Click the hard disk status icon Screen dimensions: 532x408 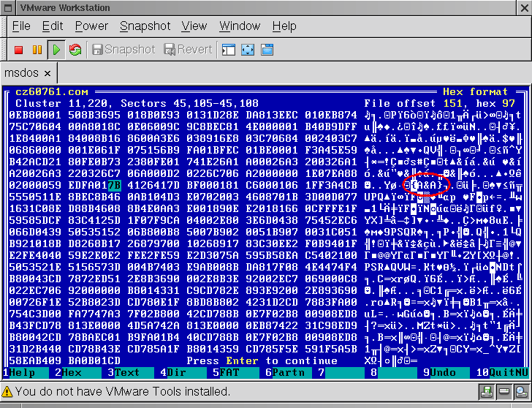[x=504, y=392]
